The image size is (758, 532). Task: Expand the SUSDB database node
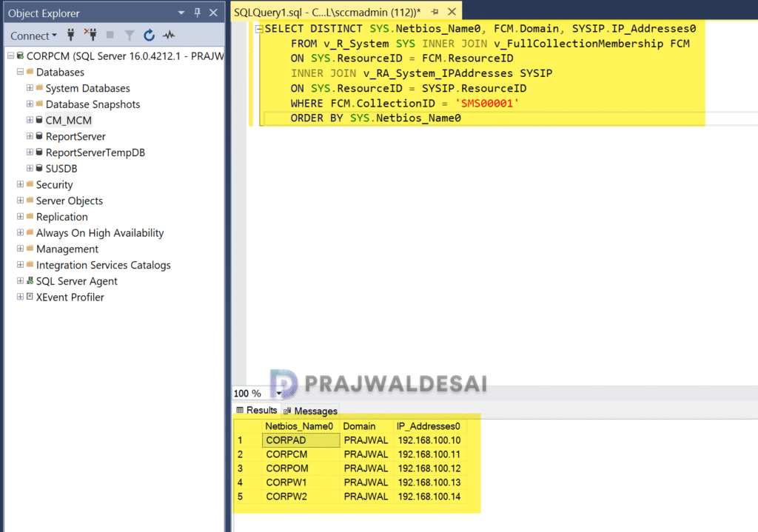coord(30,168)
